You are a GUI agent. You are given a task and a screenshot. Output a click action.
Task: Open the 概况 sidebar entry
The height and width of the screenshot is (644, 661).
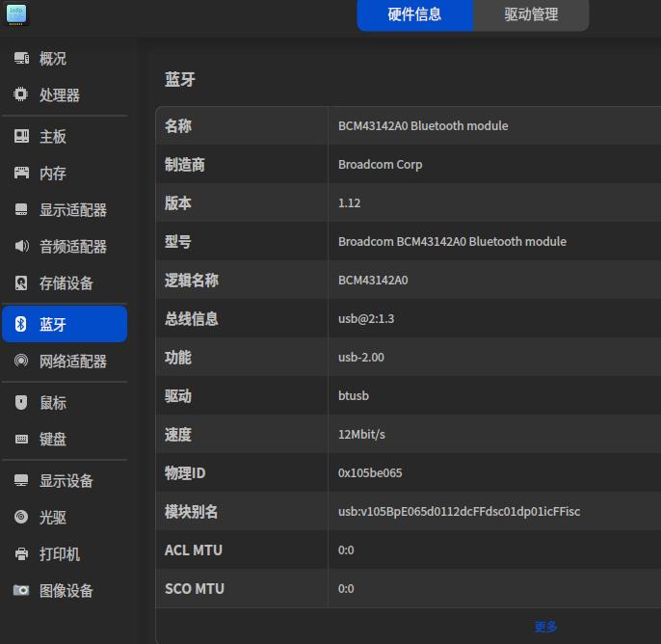click(x=65, y=58)
